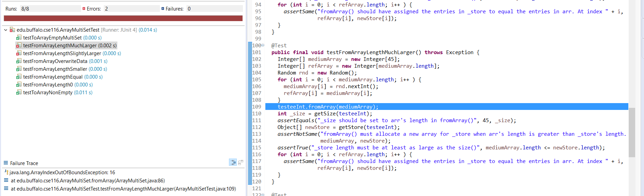Select the testFromArrayOverwriteData test
Image resolution: width=644 pixels, height=196 pixels.
coord(65,61)
